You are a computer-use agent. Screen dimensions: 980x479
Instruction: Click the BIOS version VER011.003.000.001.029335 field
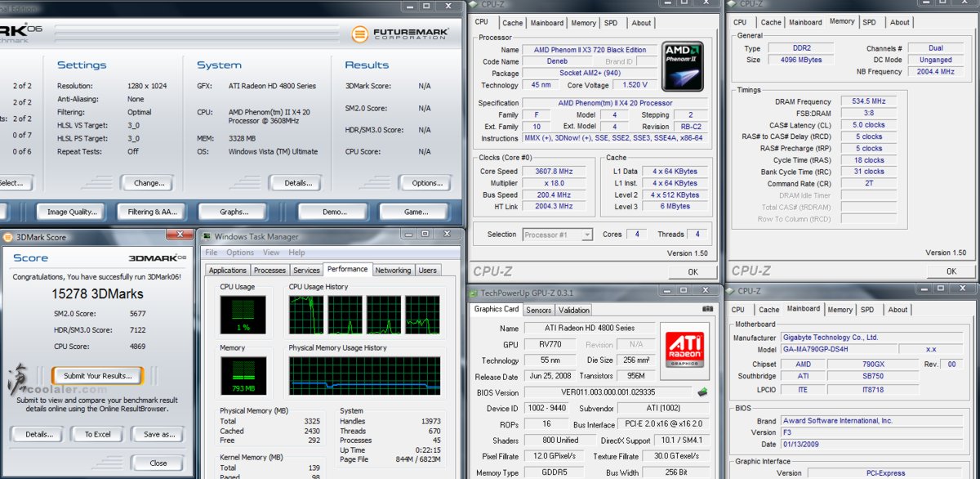[x=608, y=392]
